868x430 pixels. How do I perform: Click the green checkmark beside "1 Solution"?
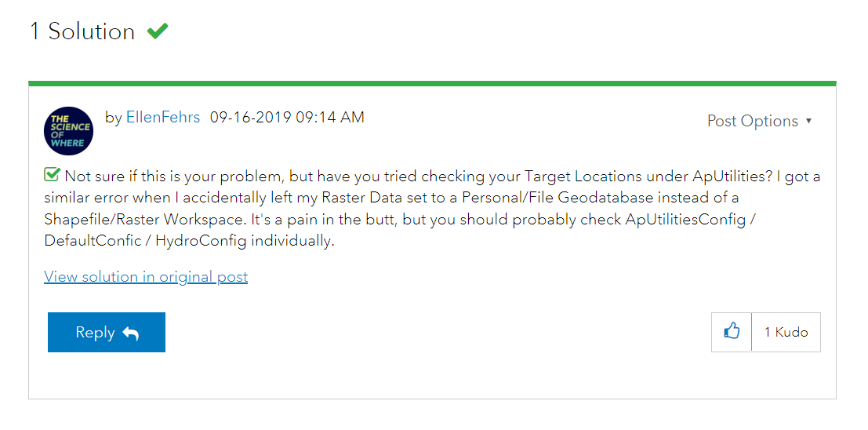158,31
